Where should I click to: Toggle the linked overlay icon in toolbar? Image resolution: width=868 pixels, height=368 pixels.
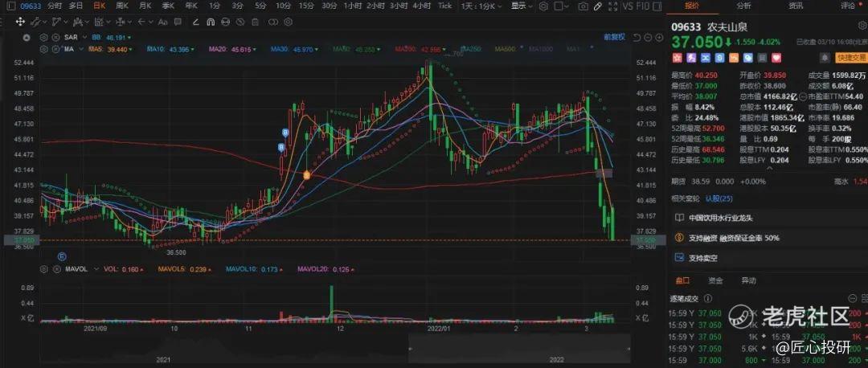coord(273,22)
